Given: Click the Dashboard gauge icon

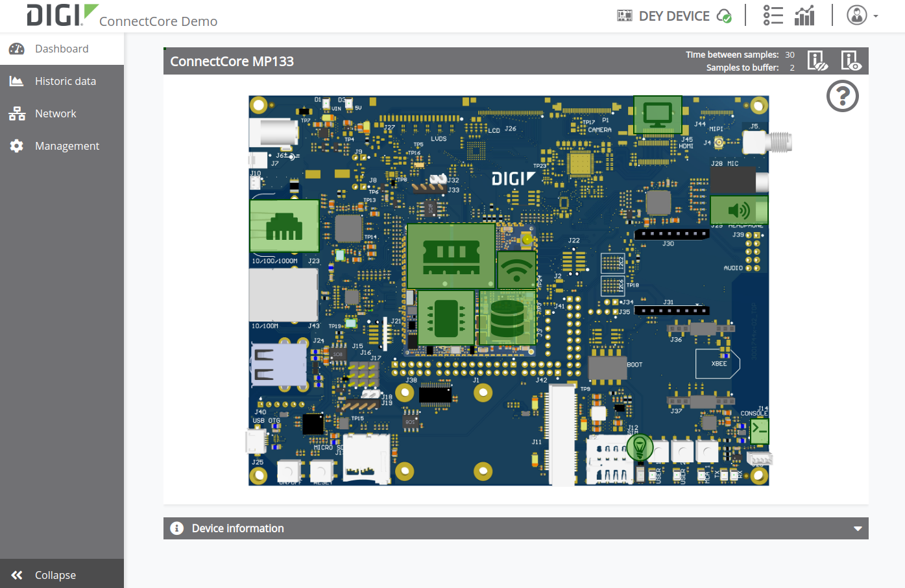Looking at the screenshot, I should 17,49.
